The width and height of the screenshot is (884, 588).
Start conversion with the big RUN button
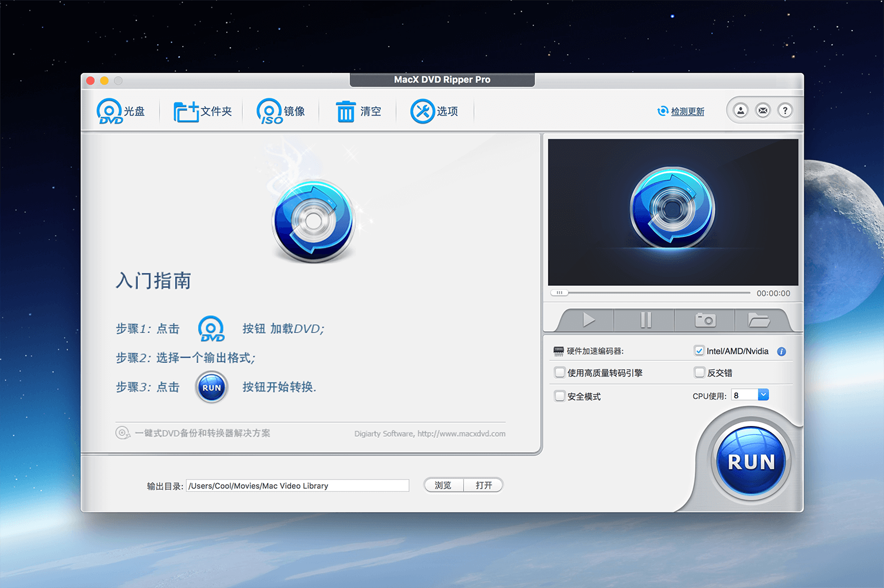(751, 462)
